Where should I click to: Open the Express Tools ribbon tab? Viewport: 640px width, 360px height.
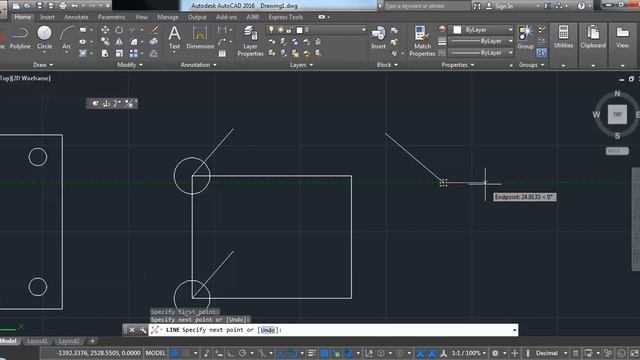pyautogui.click(x=286, y=17)
